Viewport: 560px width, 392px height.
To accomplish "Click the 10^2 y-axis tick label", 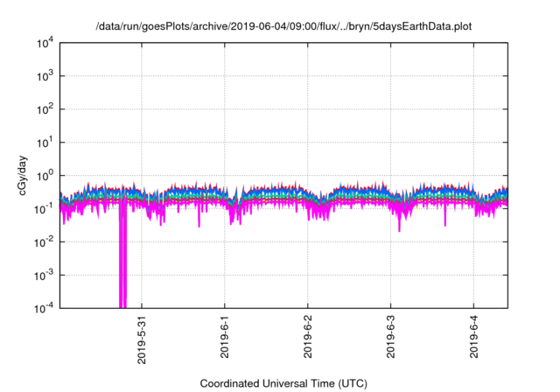I will point(45,109).
